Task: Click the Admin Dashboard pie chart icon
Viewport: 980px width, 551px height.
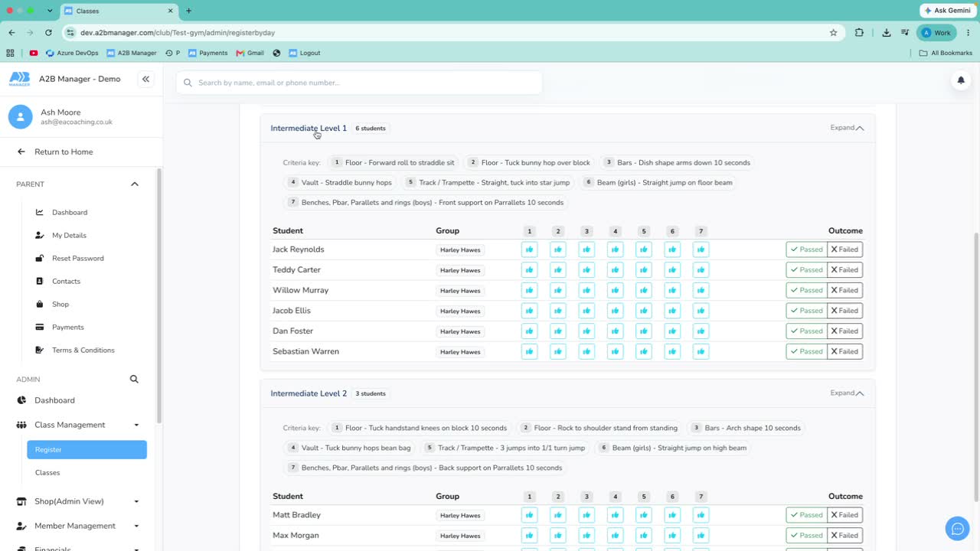Action: pos(21,400)
